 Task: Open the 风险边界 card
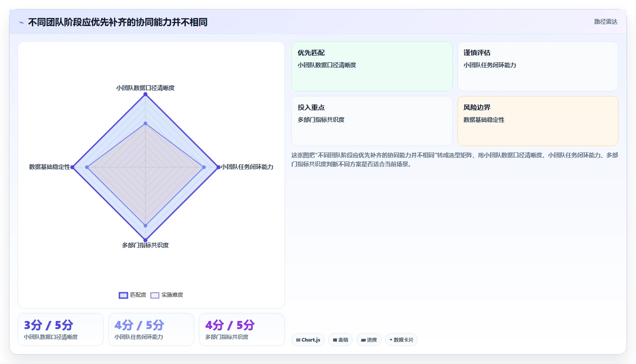pyautogui.click(x=538, y=121)
